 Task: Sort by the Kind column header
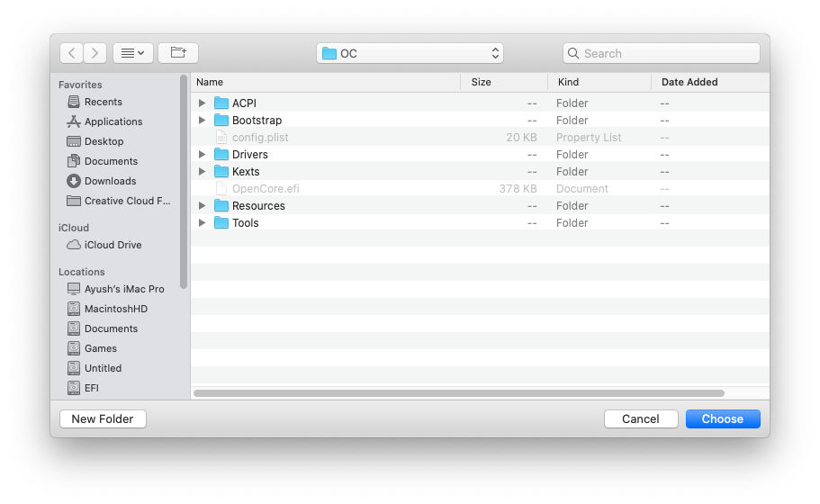pyautogui.click(x=599, y=82)
